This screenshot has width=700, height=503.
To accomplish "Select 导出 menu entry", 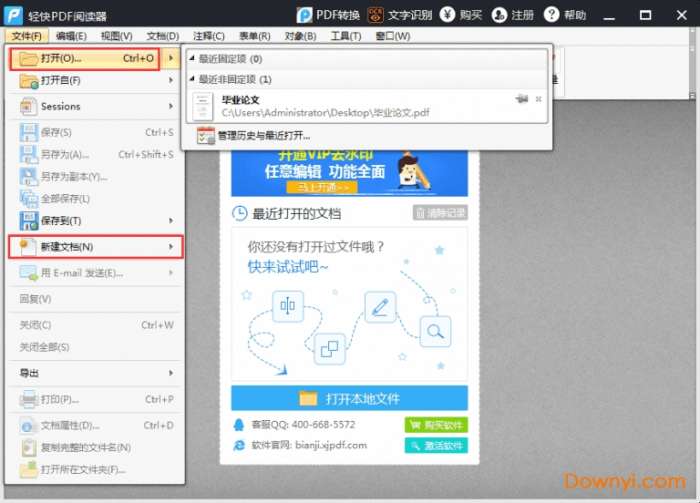I will (x=95, y=373).
